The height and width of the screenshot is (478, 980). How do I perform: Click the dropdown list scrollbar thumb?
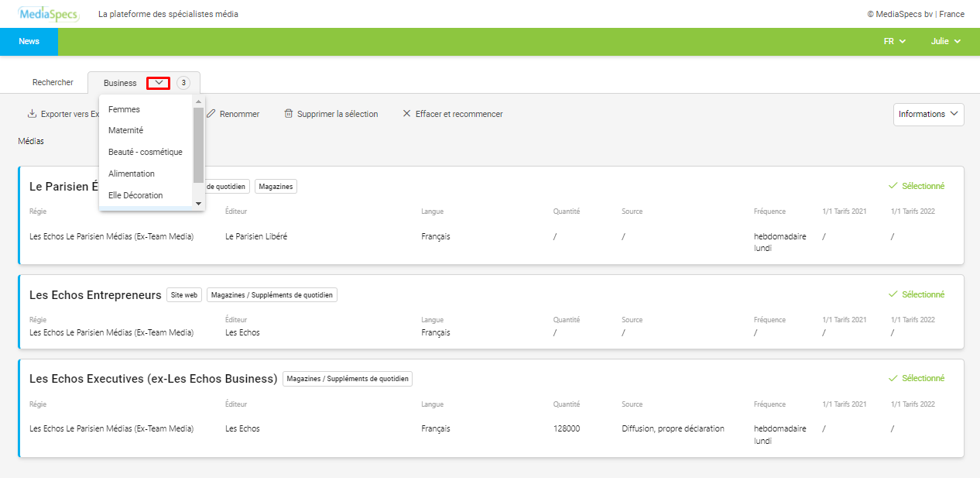pos(198,145)
